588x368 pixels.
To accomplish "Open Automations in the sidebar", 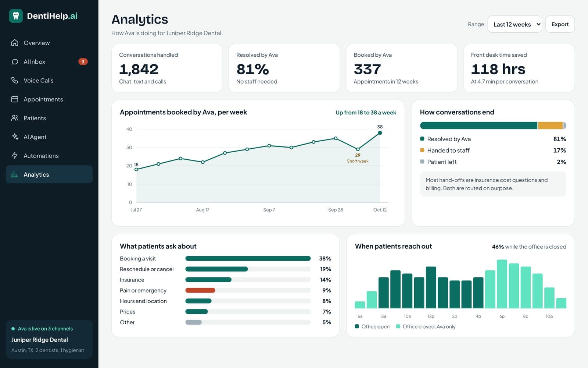I will click(x=49, y=155).
